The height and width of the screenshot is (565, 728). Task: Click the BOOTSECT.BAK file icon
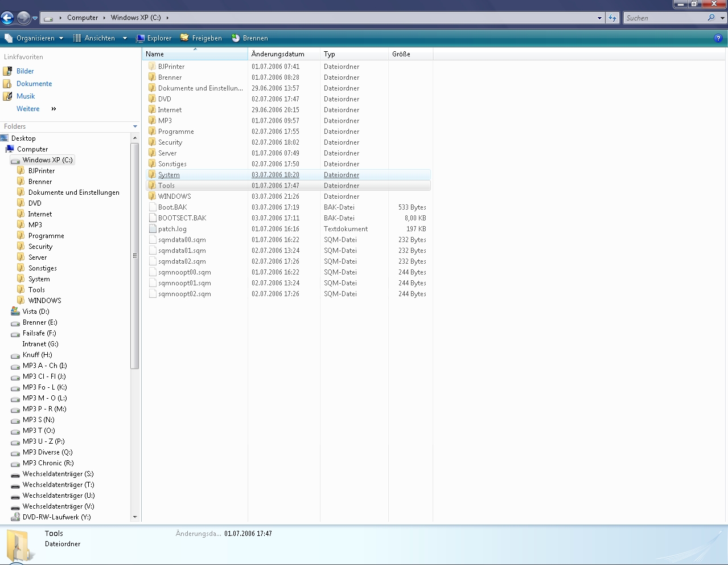click(x=153, y=218)
